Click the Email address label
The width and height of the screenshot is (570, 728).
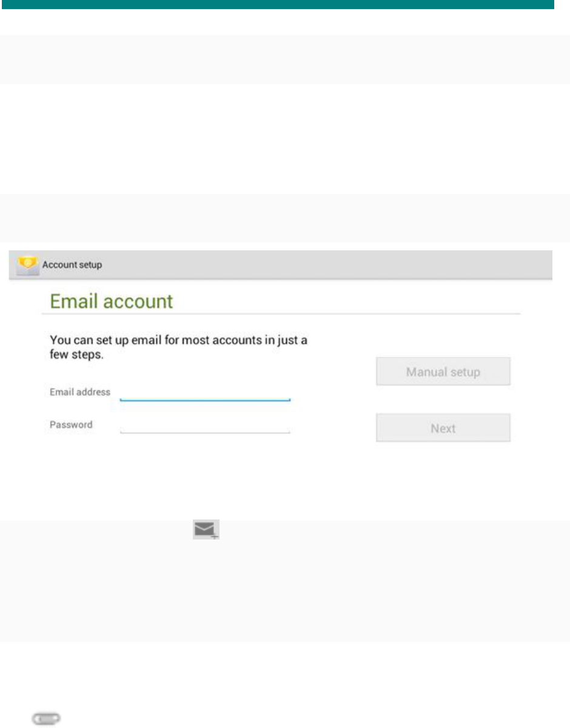tap(80, 392)
